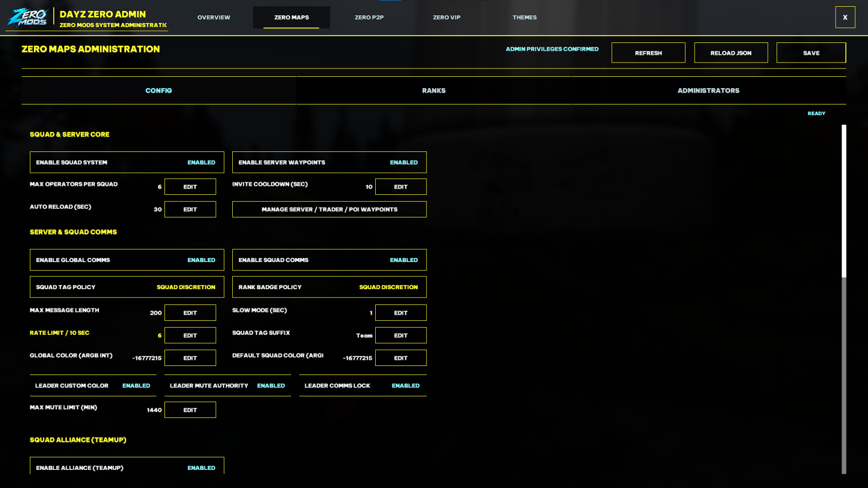
Task: Edit the Squad Tag Suffix
Action: [x=401, y=335]
